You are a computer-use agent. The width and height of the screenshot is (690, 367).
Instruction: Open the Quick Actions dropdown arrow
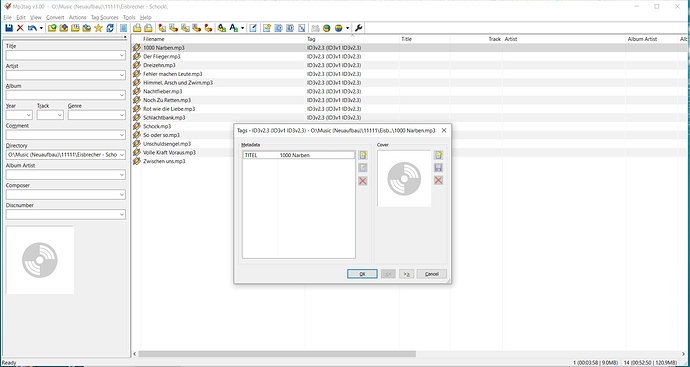pos(242,28)
